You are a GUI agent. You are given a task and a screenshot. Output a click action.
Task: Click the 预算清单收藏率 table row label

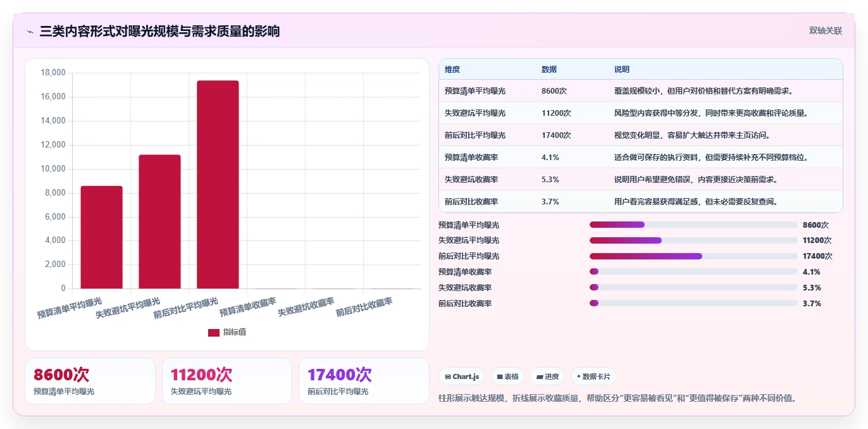pyautogui.click(x=471, y=158)
